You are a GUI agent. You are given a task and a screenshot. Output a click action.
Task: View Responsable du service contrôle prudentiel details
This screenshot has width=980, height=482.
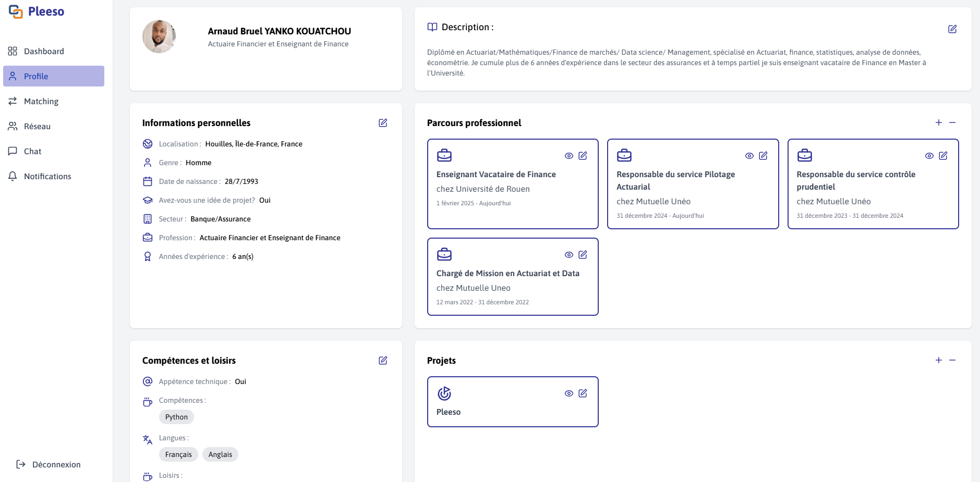929,156
